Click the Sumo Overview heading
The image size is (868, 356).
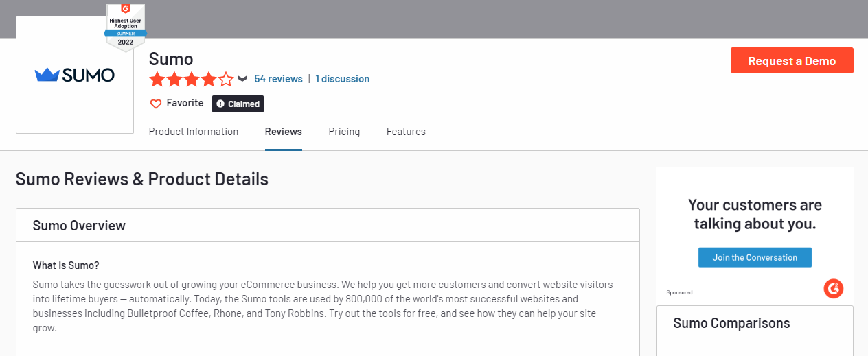tap(79, 226)
